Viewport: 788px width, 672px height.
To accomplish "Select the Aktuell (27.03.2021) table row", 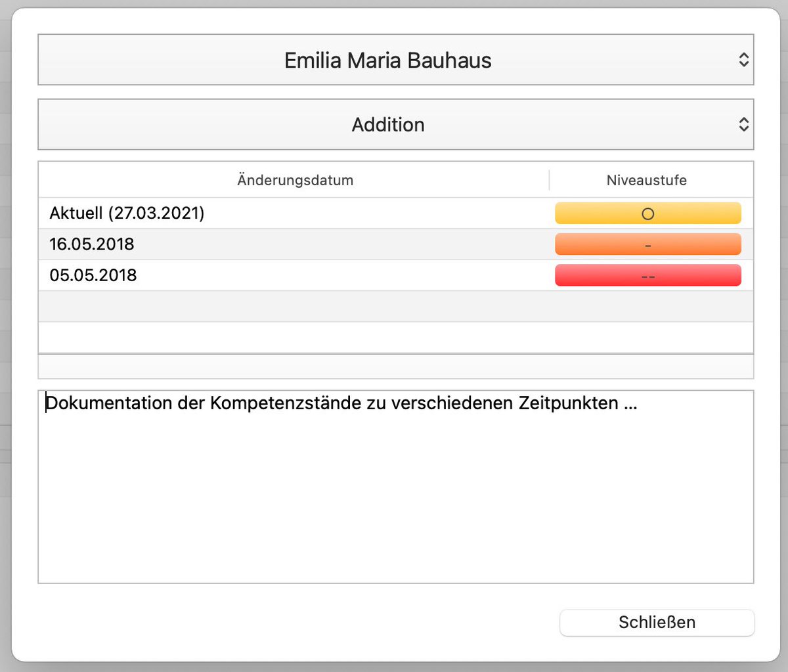I will (x=263, y=213).
